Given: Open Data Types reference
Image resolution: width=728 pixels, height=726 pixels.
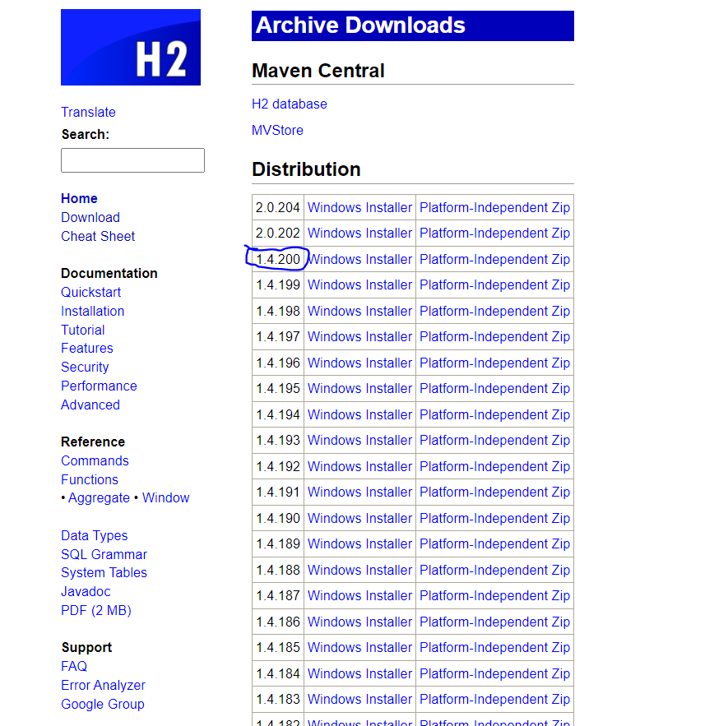Looking at the screenshot, I should [95, 536].
